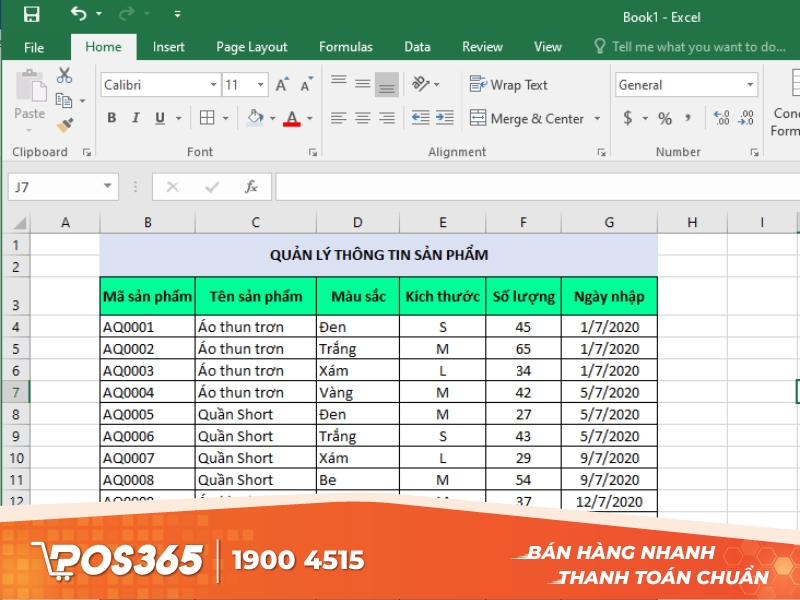This screenshot has height=600, width=800.
Task: Click the Redo arrow icon
Action: coord(126,14)
